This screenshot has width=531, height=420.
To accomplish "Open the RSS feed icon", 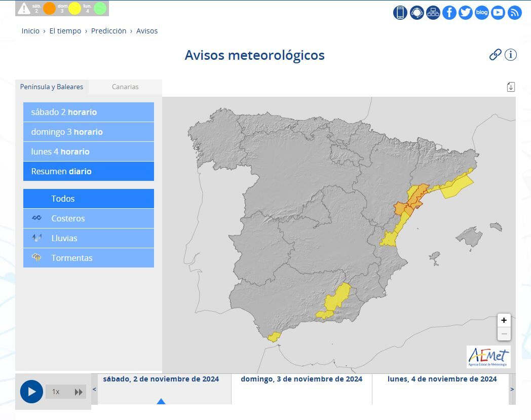I will (515, 13).
